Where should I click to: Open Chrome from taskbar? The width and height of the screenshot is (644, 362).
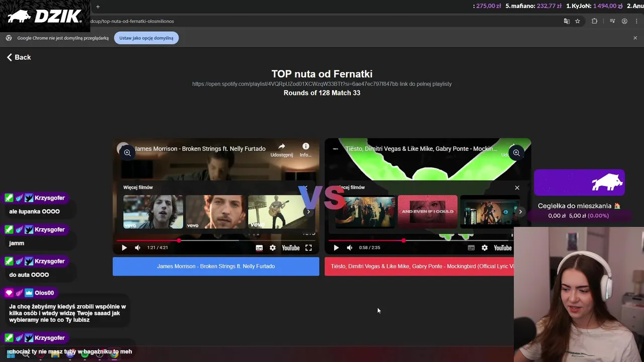(x=114, y=354)
